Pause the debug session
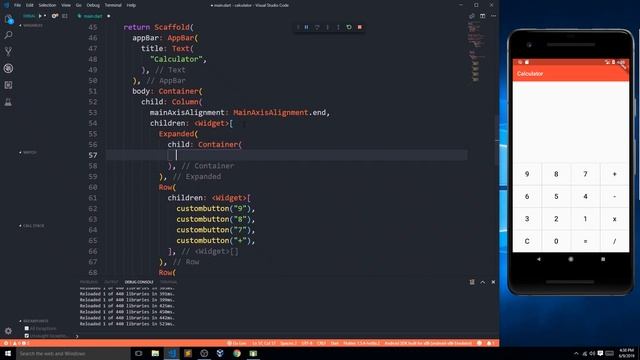This screenshot has height=360, width=640. pos(307,27)
